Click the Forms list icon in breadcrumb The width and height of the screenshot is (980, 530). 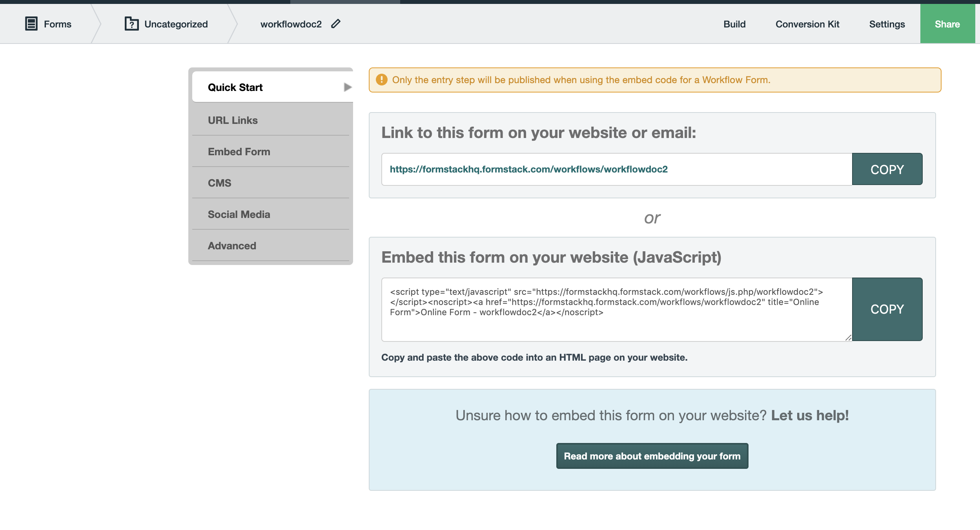coord(31,24)
